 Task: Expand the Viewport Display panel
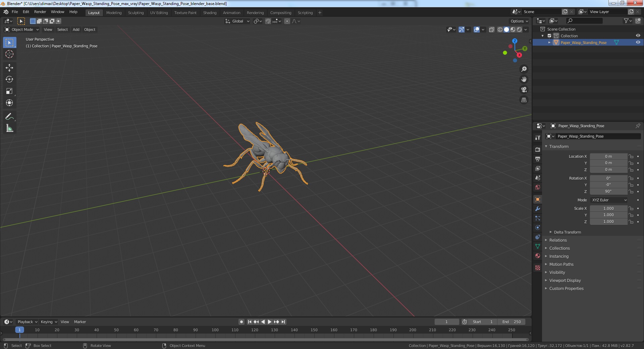565,281
